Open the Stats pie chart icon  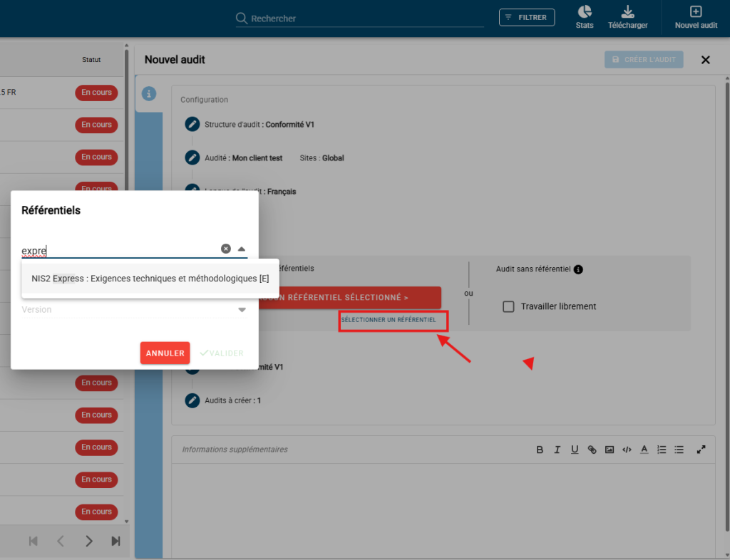coord(585,13)
